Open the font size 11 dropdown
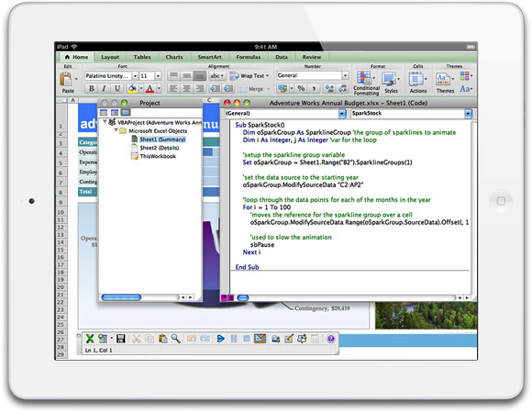This screenshot has width=532, height=413. coord(158,75)
